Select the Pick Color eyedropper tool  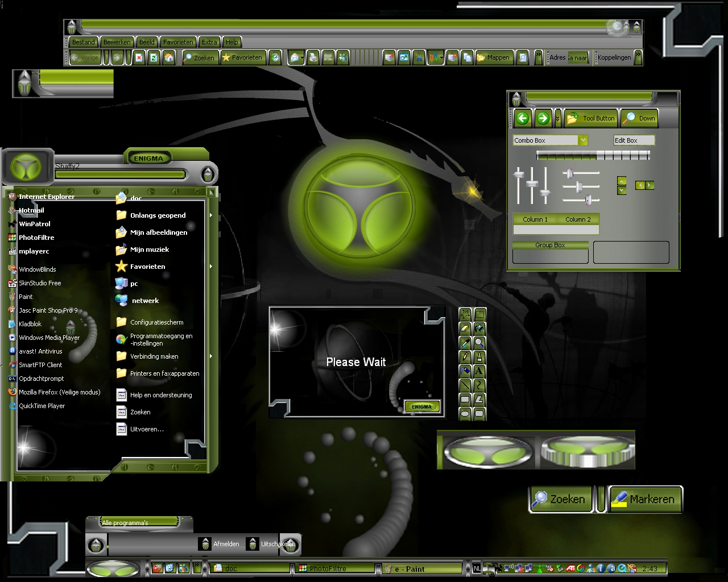pyautogui.click(x=465, y=343)
